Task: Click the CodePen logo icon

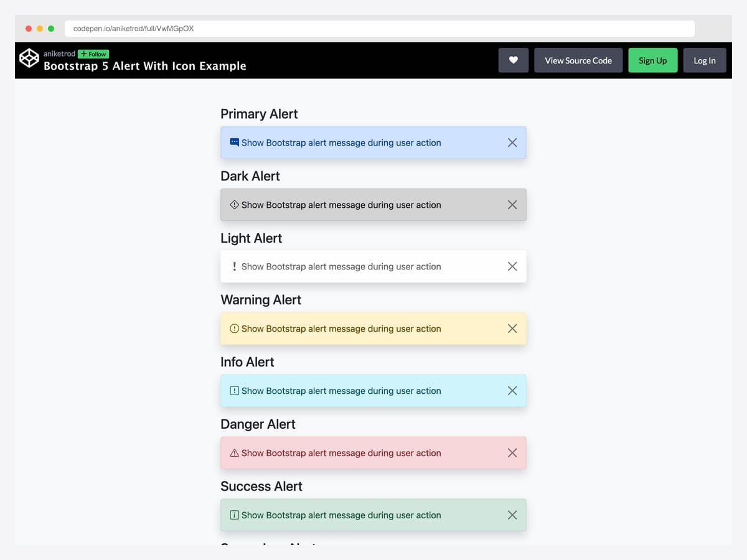Action: (29, 58)
